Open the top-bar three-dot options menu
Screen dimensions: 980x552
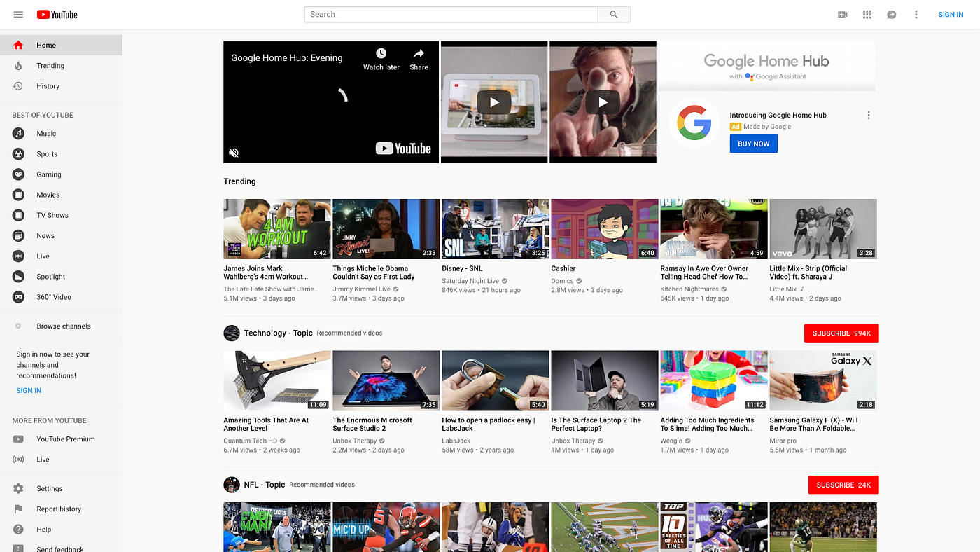pos(916,14)
